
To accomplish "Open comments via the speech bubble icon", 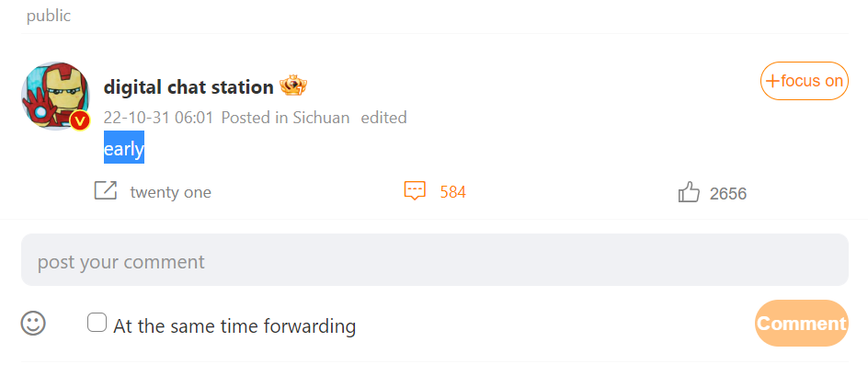I will (x=415, y=190).
